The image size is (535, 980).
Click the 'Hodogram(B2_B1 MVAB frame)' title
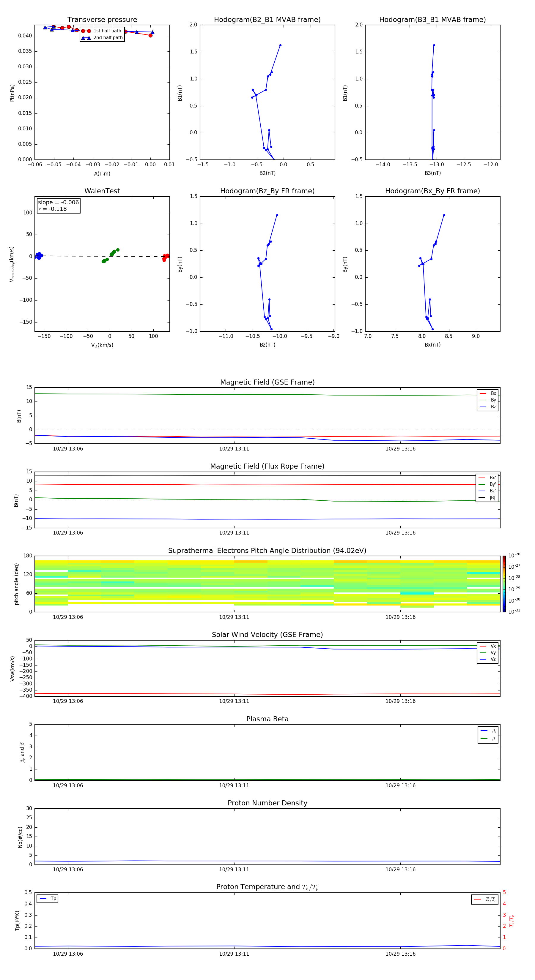pyautogui.click(x=267, y=20)
